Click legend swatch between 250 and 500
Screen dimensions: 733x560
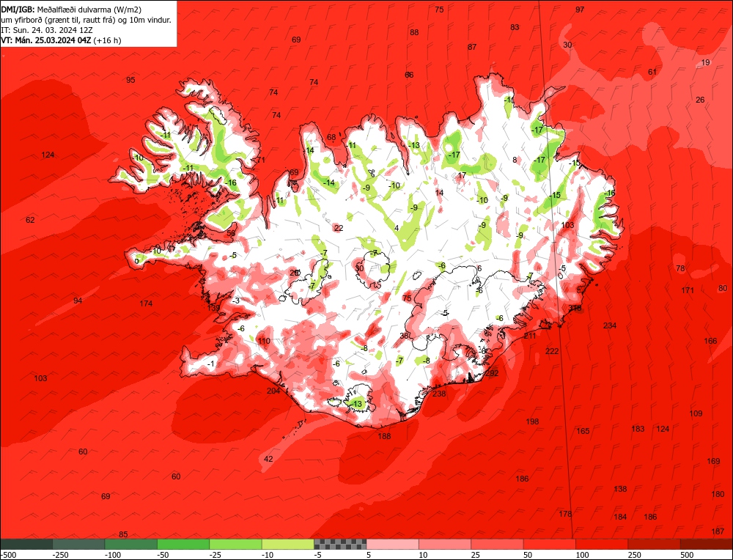(x=655, y=544)
